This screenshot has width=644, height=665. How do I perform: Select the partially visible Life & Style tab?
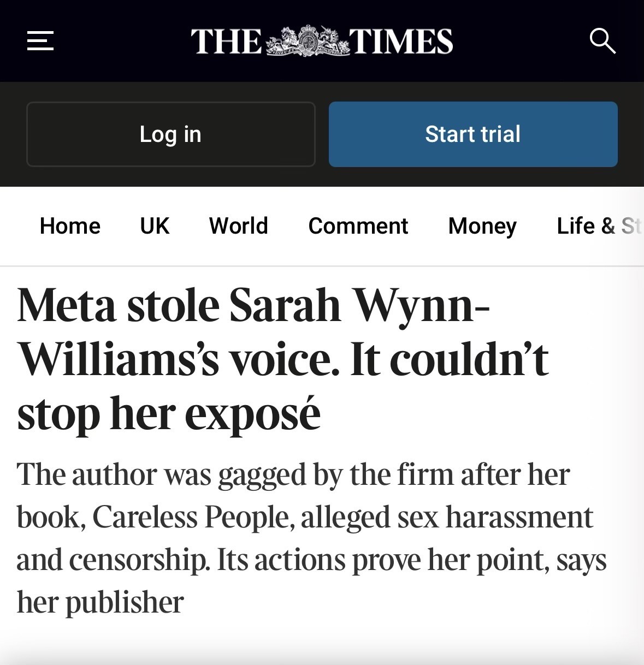[x=599, y=226]
